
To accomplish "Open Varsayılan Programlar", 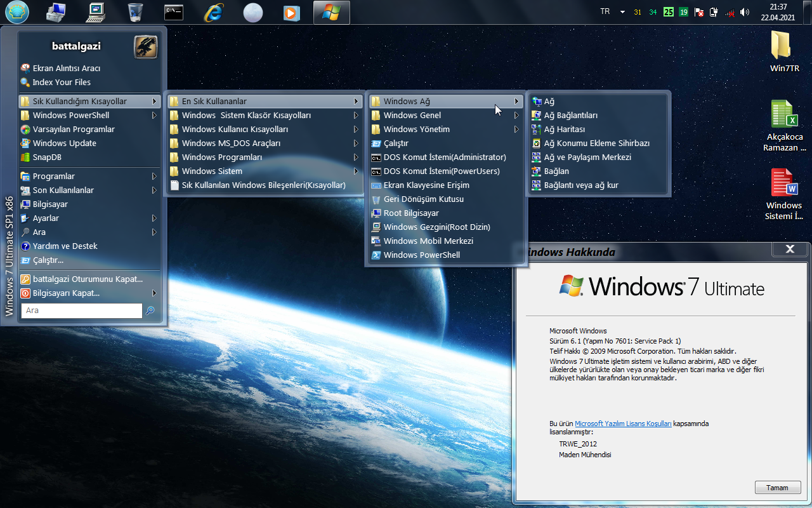I will [89, 129].
